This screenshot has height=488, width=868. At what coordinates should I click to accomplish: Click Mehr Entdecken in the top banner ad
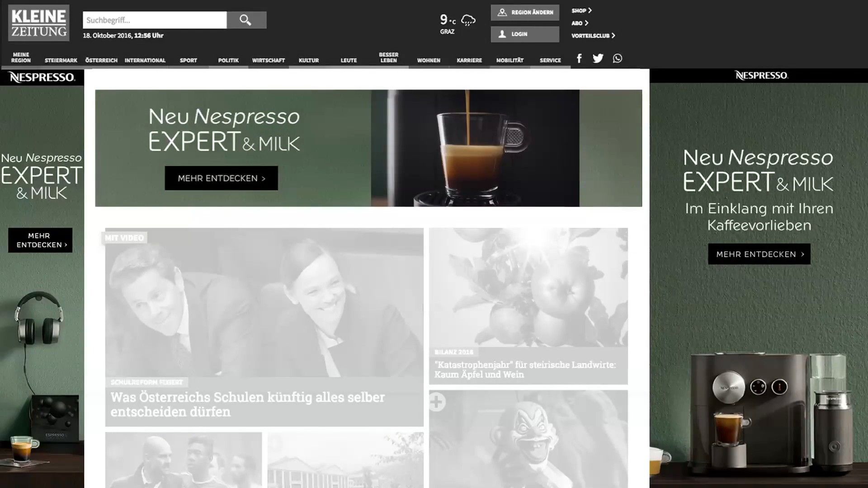click(222, 178)
